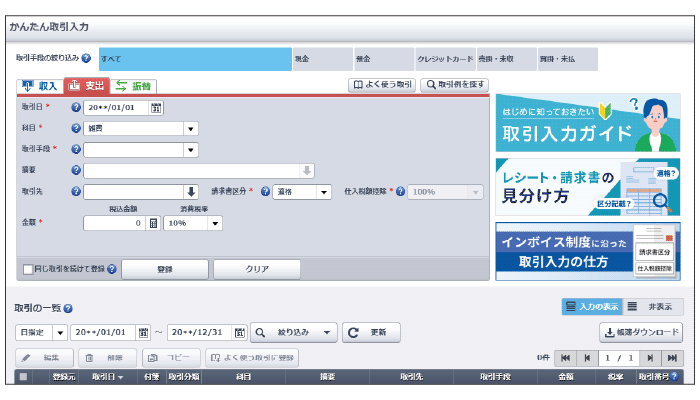The image size is (700, 400).
Task: Click the 登録 button
Action: pyautogui.click(x=165, y=269)
